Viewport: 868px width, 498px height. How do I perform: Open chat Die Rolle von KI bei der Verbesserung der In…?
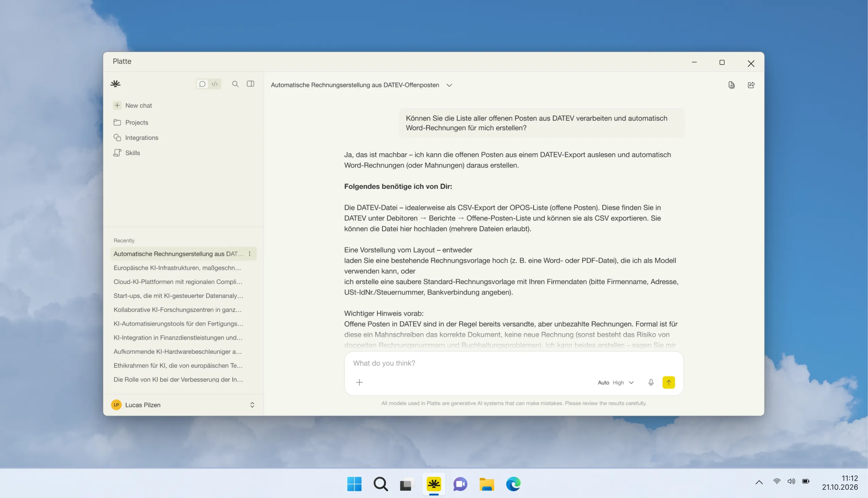178,380
